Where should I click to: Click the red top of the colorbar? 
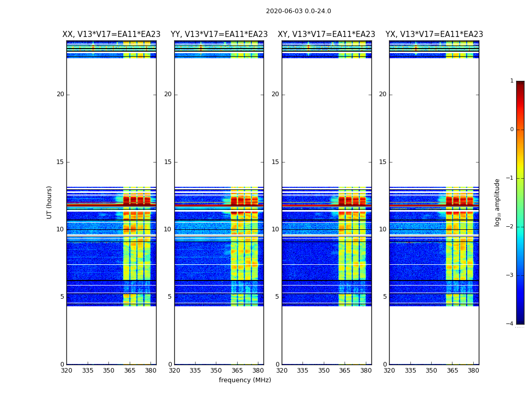click(x=520, y=84)
